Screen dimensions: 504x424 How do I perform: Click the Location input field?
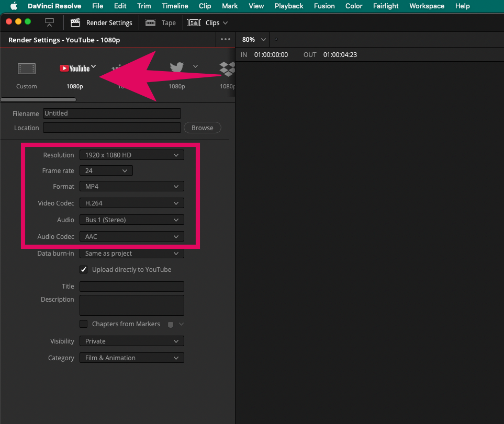(112, 128)
